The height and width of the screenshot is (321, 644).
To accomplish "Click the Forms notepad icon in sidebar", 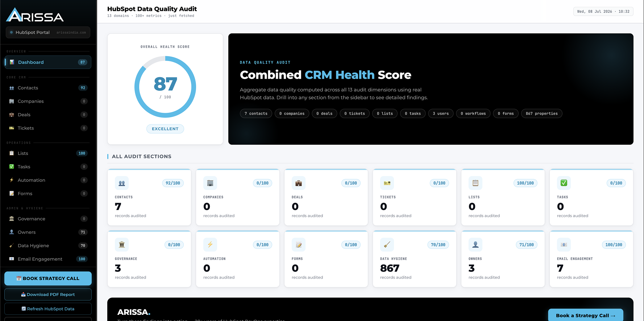I will point(12,193).
